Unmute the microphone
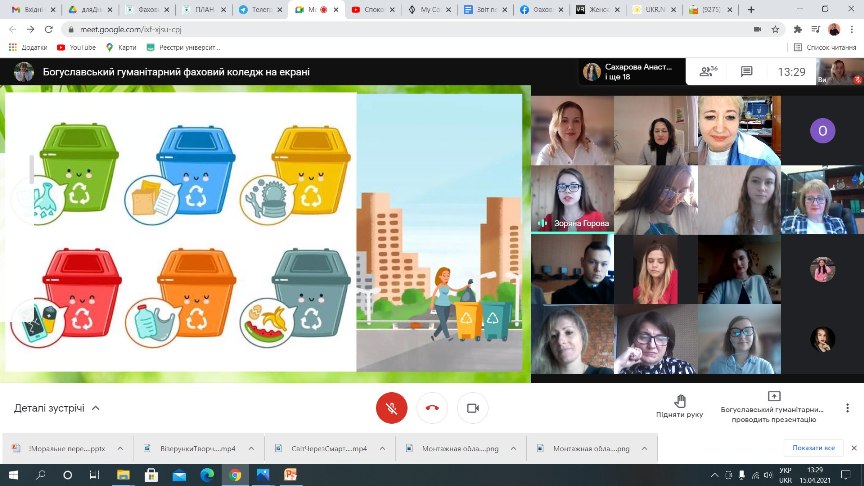Image resolution: width=864 pixels, height=486 pixels. [x=391, y=407]
